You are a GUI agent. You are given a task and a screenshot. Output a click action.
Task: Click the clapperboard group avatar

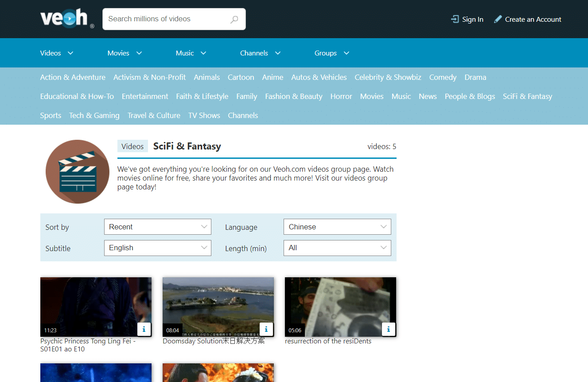click(78, 172)
